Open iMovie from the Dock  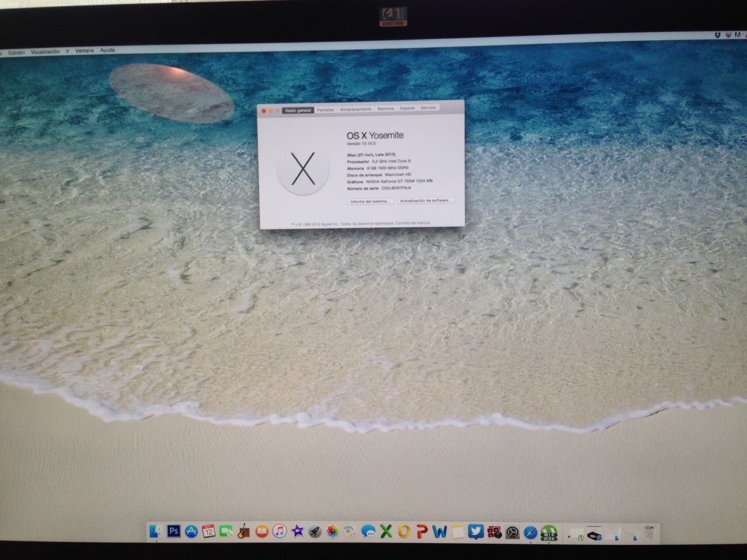pyautogui.click(x=298, y=531)
